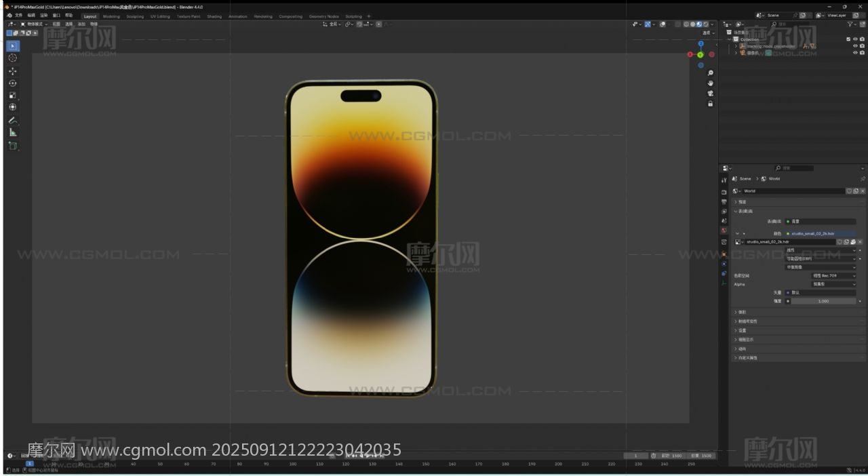Toggle the camera object's eye visibility
This screenshot has width=868, height=476.
pos(855,53)
